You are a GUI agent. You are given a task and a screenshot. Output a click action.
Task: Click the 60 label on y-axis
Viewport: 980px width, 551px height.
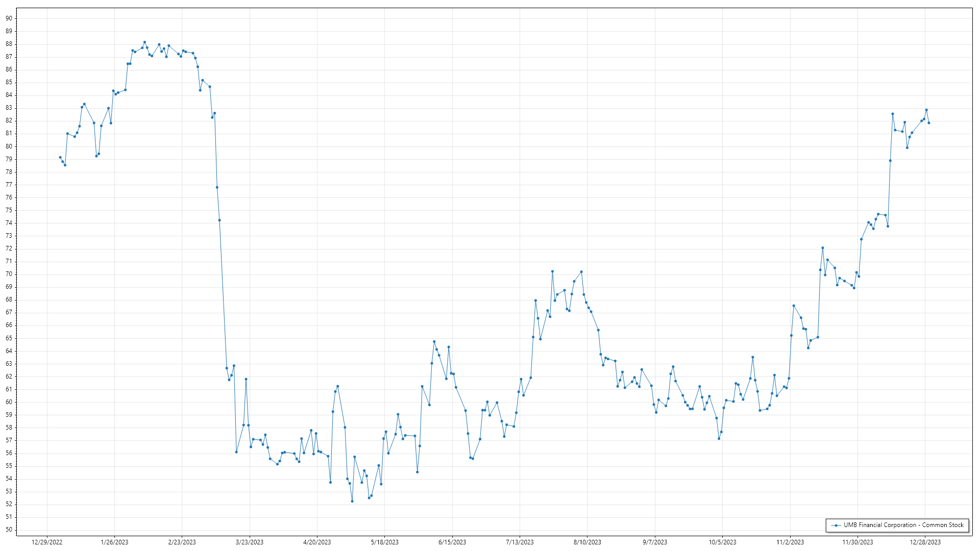coord(9,402)
